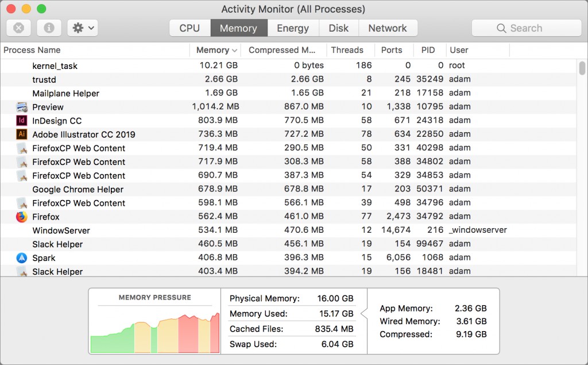The height and width of the screenshot is (365, 588).
Task: Click the InDesign CC app icon
Action: (22, 121)
